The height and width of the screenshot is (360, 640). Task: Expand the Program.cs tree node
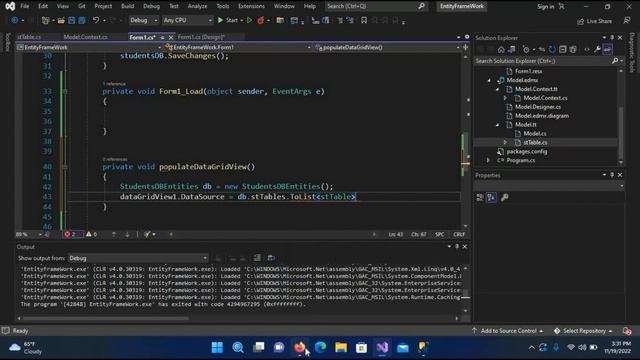(x=488, y=160)
